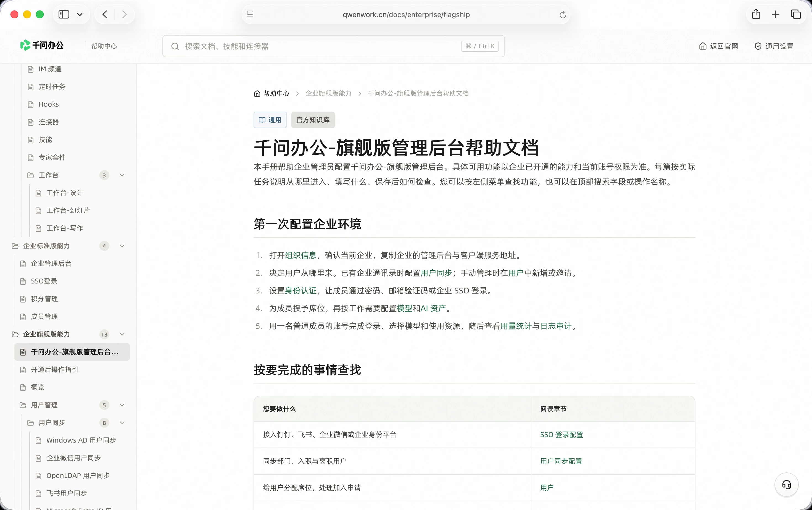
Task: Click the 官方知识库 tag
Action: tap(313, 120)
